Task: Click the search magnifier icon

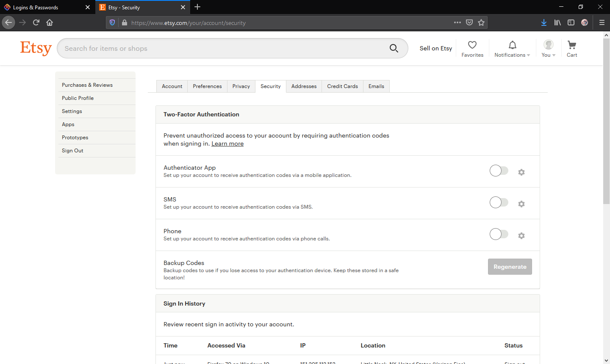Action: pos(394,48)
